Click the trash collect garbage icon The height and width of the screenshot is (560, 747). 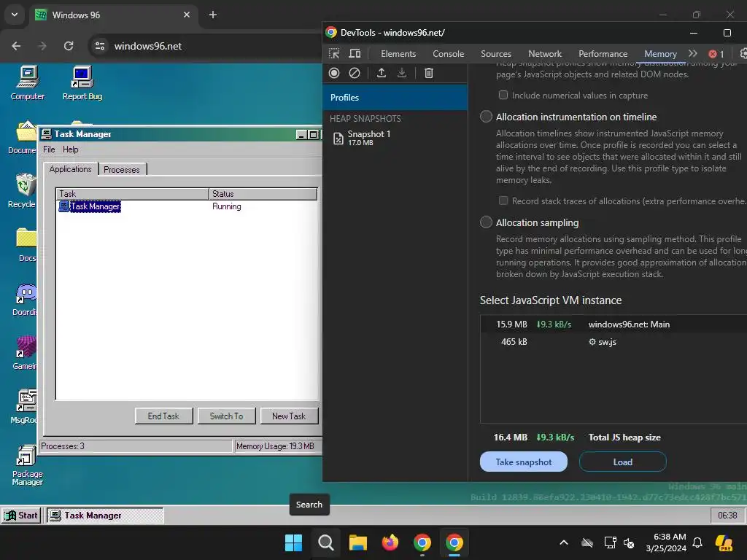[x=429, y=73]
